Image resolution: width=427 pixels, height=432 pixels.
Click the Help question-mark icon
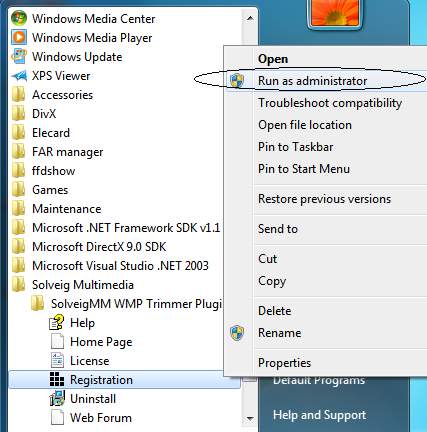[57, 323]
